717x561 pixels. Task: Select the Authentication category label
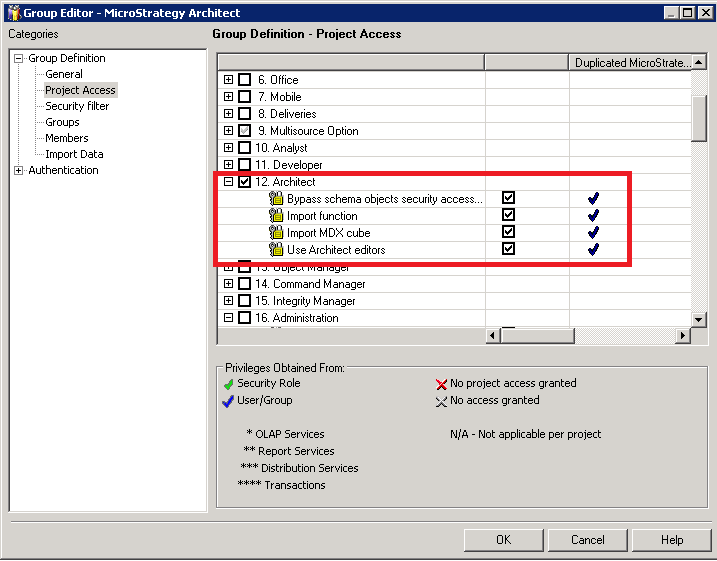pos(63,170)
